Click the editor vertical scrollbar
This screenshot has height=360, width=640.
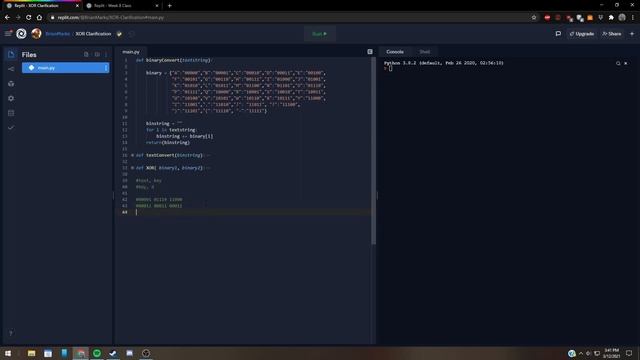point(373,151)
